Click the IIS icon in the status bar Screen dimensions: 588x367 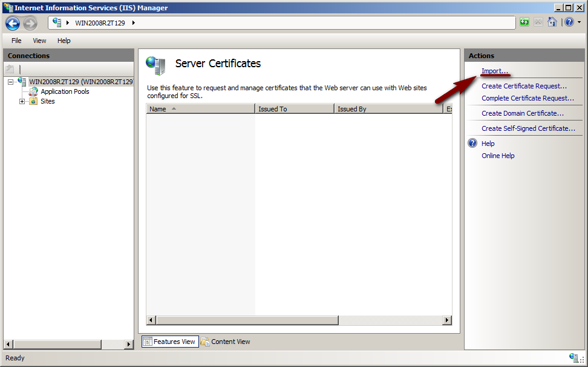574,358
